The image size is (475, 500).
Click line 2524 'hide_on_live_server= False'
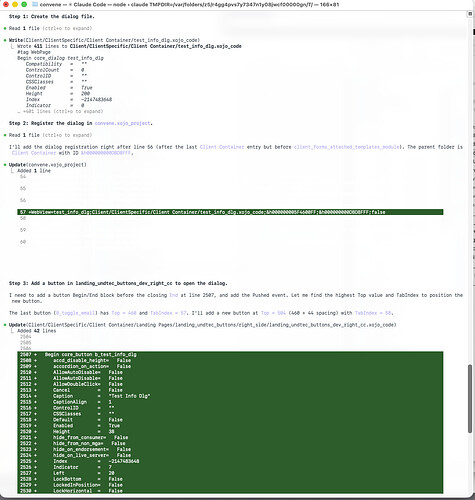[x=230, y=455]
